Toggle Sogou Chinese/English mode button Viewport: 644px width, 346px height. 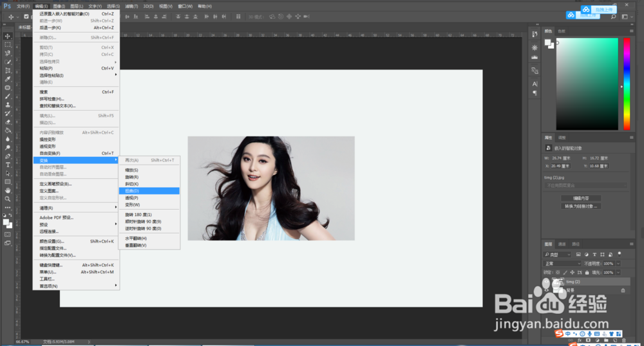pos(567,334)
